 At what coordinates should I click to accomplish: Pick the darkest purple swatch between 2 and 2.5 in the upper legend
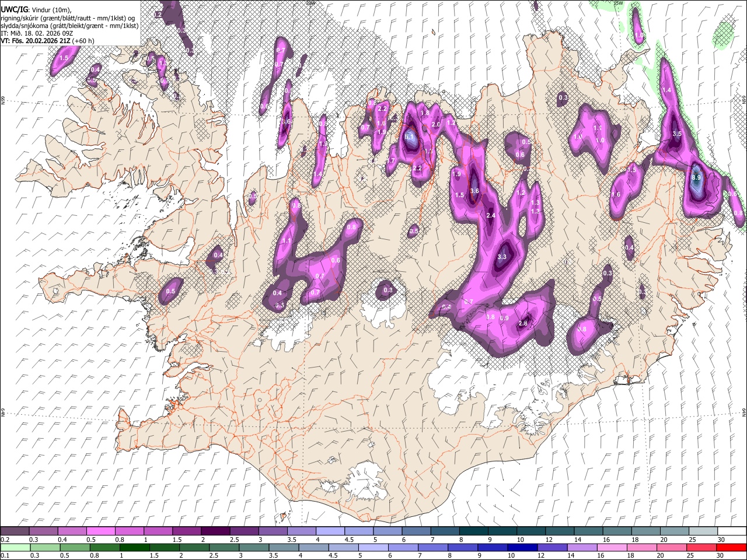(x=215, y=531)
